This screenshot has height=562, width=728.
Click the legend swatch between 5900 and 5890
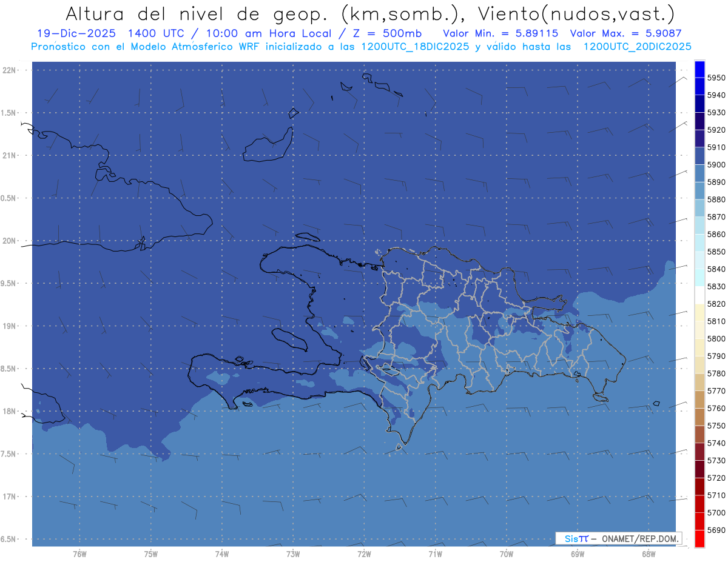(699, 173)
